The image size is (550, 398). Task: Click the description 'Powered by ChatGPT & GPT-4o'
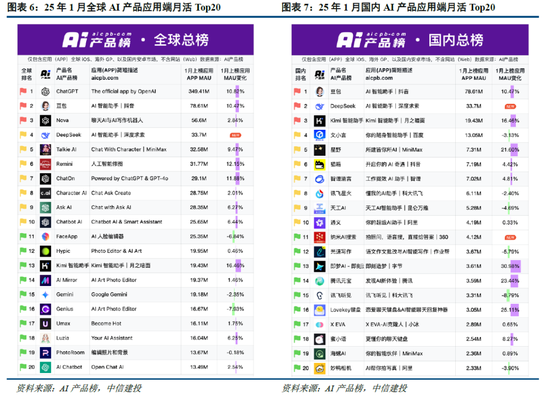[x=129, y=178]
